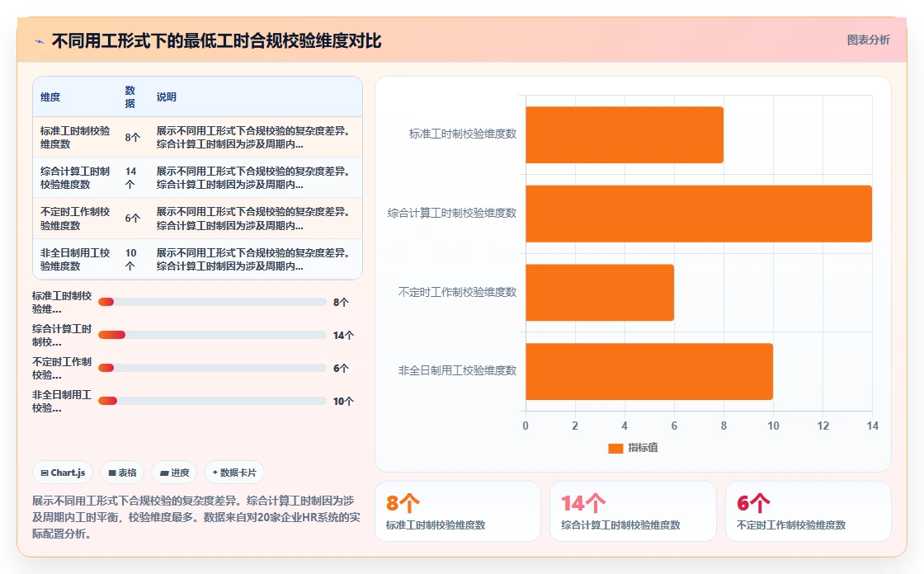Select the 综合计算工时制校验维度数 table cell
Image resolution: width=924 pixels, height=574 pixels.
coord(75,178)
